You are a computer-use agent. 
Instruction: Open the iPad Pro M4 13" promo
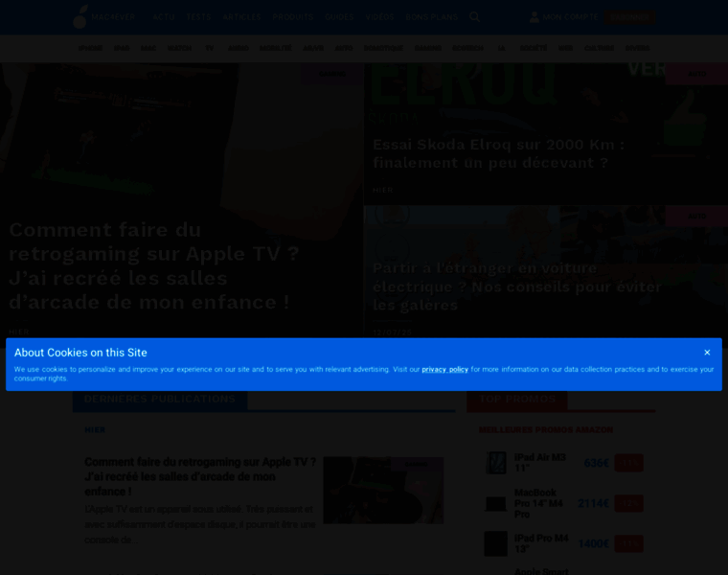[x=541, y=543]
